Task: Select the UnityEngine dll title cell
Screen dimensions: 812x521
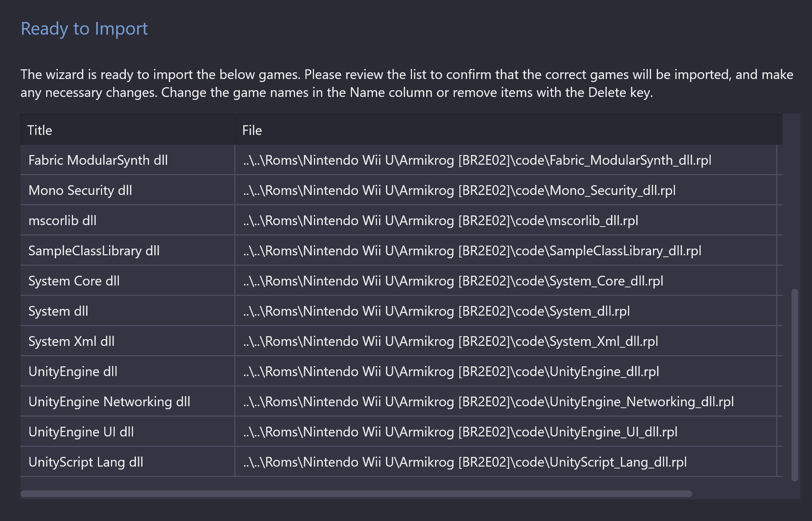Action: (x=127, y=372)
